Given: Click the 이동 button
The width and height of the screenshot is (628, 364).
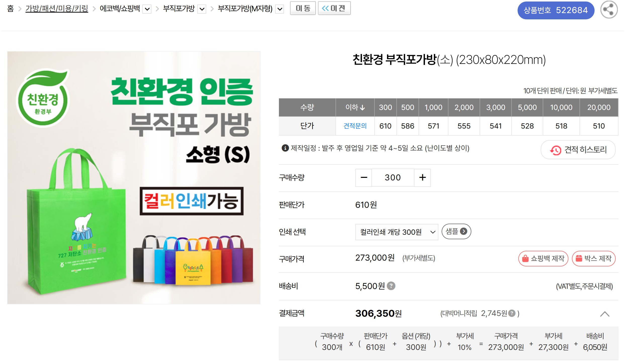Looking at the screenshot, I should pyautogui.click(x=303, y=8).
